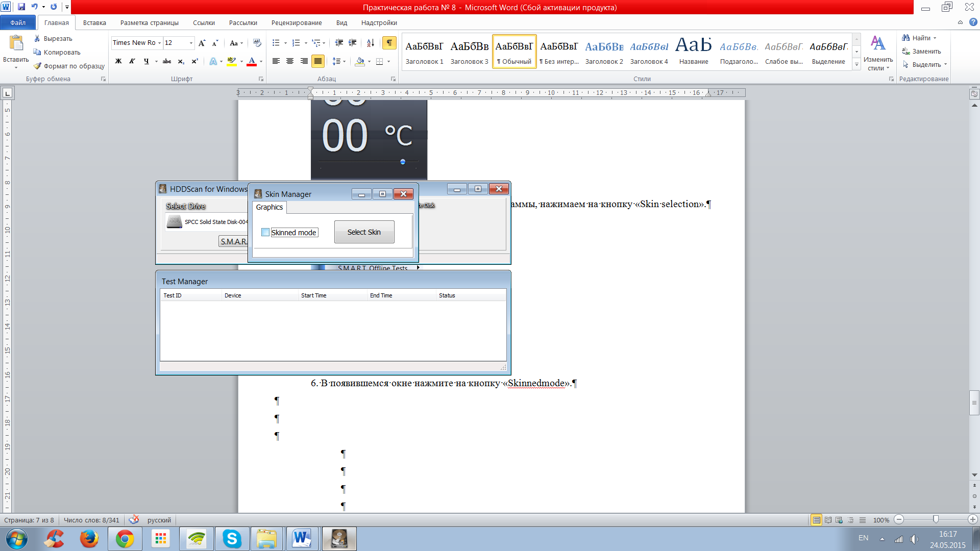Open Select (Выделить) dropdown

[x=924, y=64]
